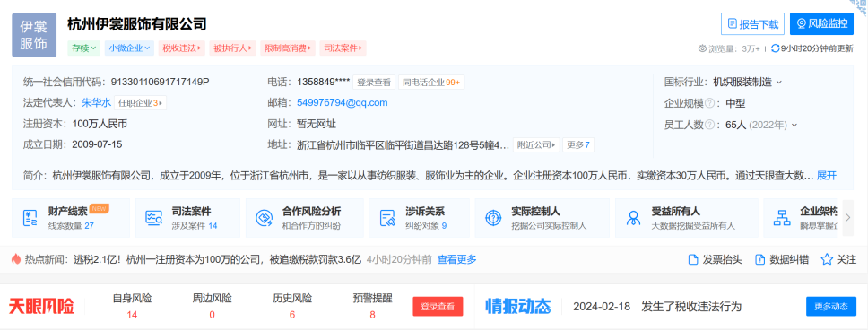Open the 限制高消费 risk tag

tap(288, 48)
